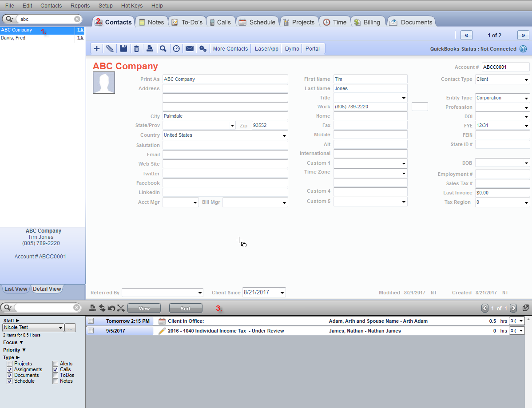Screen dimensions: 532x408
Task: Toggle the Projects type checkbox
Action: [x=10, y=364]
